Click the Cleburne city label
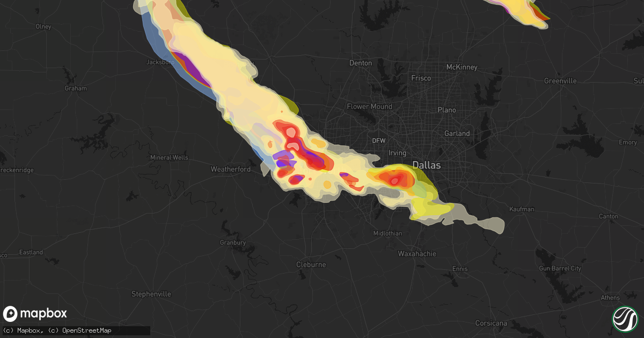This screenshot has width=644, height=338. (311, 264)
